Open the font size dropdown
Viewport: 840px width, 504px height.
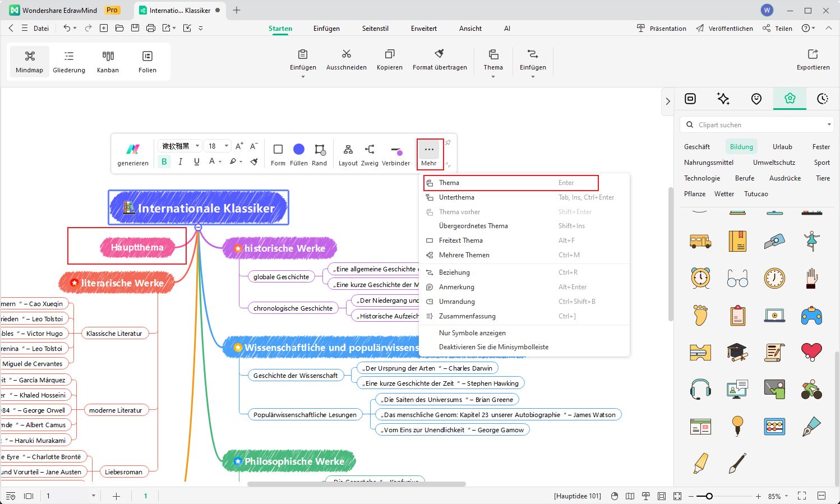227,146
